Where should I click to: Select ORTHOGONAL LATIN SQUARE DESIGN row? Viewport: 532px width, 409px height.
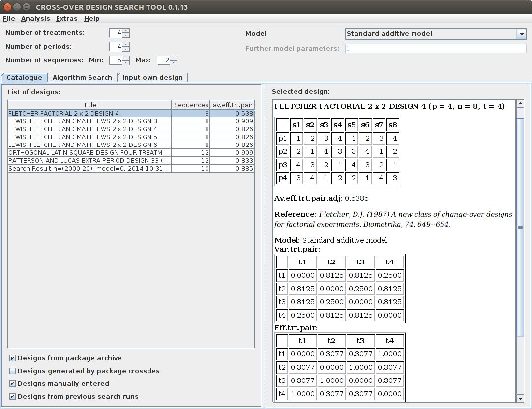coord(131,152)
